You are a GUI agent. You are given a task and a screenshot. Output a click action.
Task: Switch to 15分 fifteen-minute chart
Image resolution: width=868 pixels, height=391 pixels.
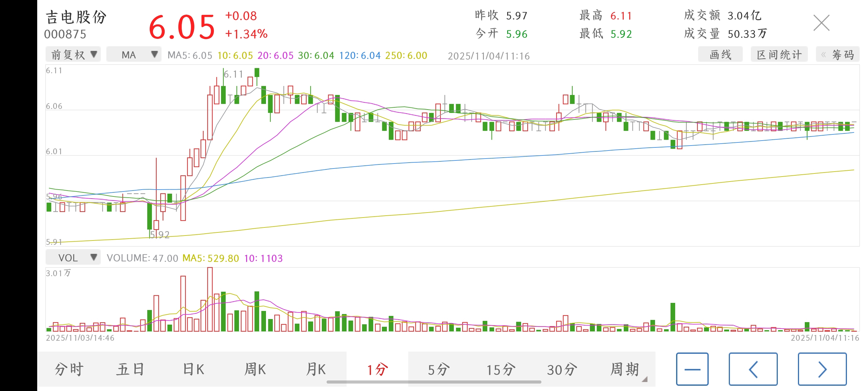tap(501, 369)
